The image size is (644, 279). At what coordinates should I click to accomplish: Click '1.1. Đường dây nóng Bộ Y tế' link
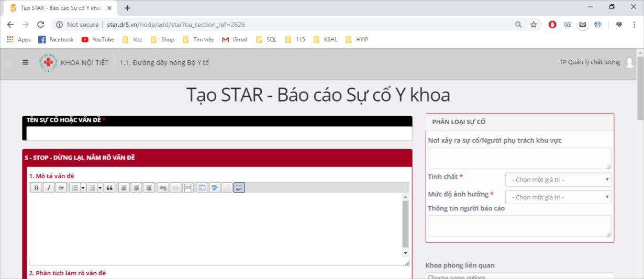tap(164, 63)
